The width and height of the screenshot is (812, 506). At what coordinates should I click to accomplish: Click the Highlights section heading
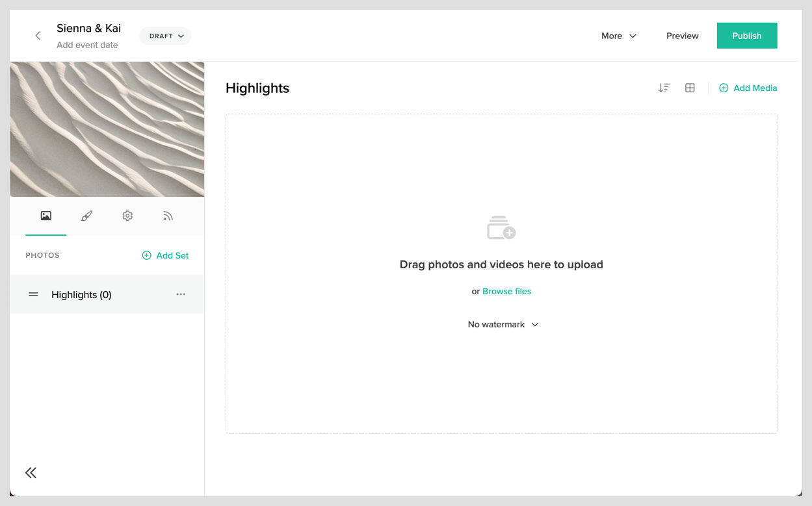257,88
